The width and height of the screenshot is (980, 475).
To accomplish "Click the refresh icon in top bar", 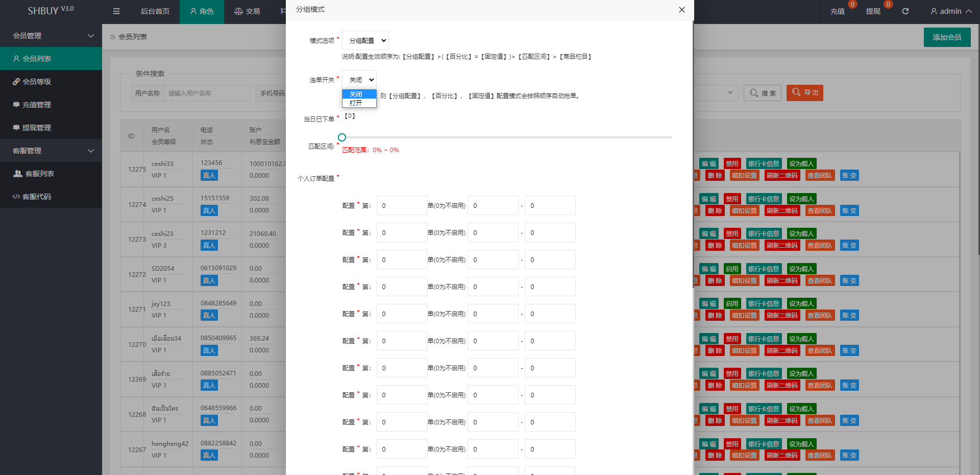I will click(x=905, y=11).
